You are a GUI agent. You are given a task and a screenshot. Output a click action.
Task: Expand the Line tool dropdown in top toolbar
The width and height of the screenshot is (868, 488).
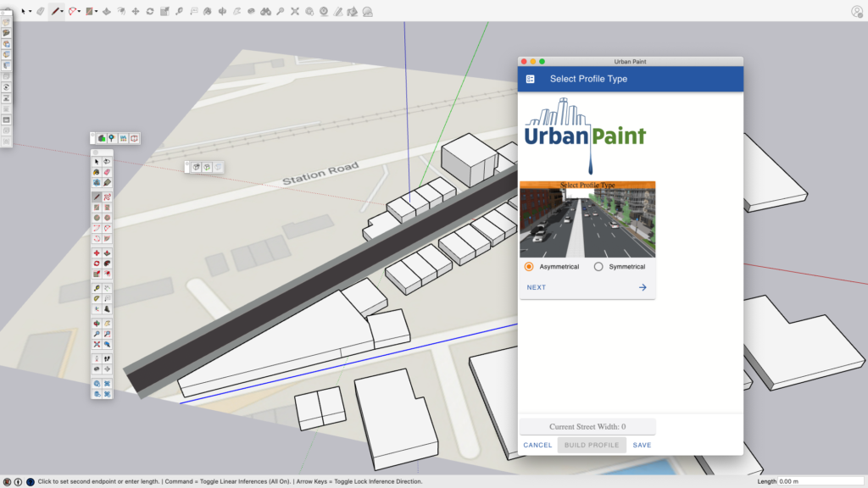pos(64,12)
